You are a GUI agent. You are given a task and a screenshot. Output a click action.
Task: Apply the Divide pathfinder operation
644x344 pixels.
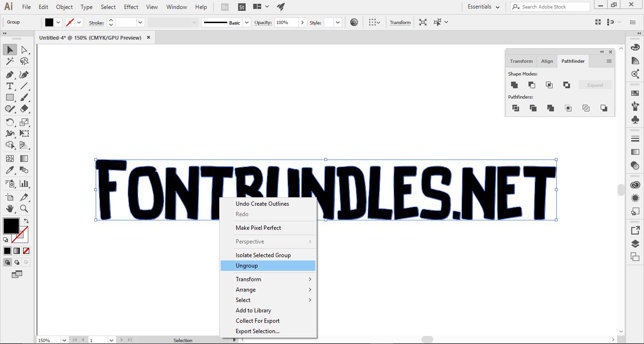(515, 108)
